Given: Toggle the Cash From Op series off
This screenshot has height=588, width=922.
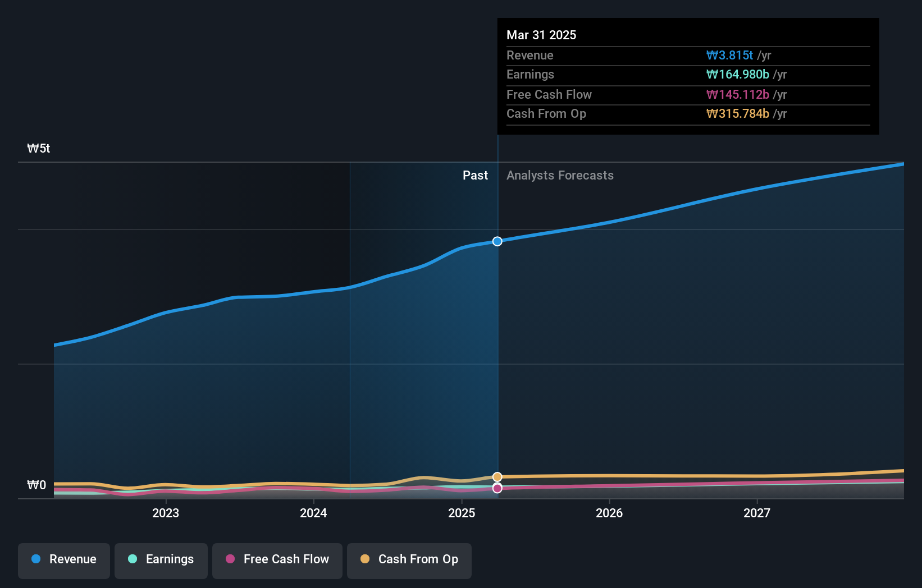Looking at the screenshot, I should click(409, 560).
